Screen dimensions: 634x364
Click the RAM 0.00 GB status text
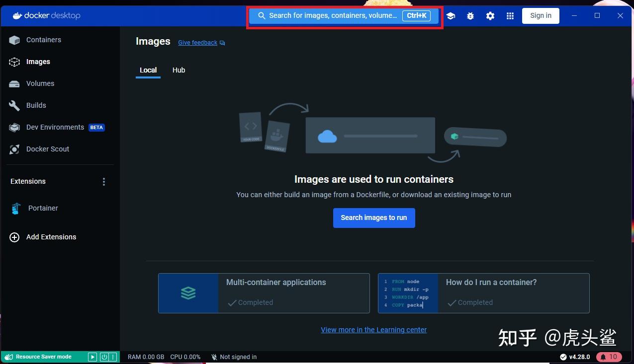point(146,357)
